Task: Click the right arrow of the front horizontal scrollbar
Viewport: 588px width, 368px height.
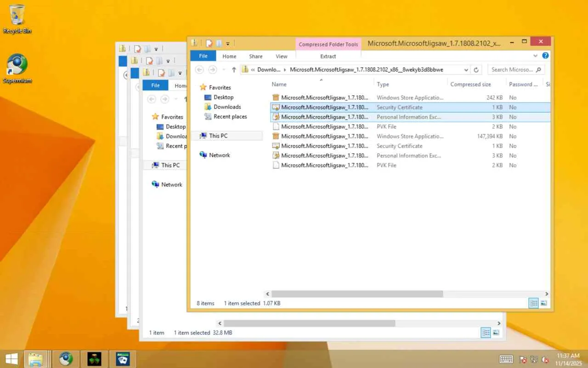Action: pos(547,293)
